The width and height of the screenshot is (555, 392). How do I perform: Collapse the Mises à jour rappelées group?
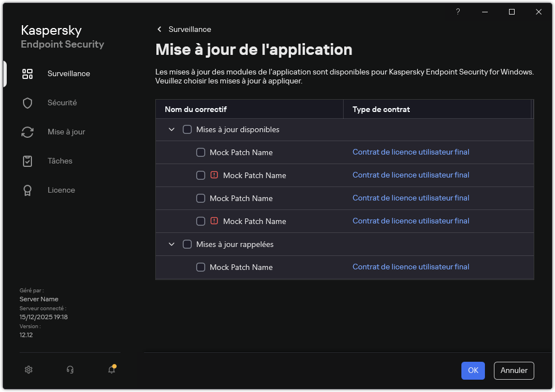(x=172, y=244)
